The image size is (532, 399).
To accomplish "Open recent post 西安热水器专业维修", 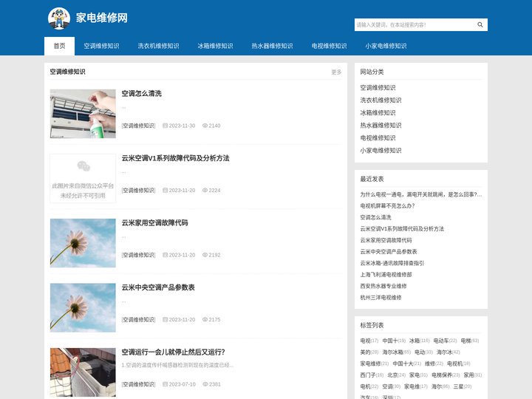I will pos(383,286).
